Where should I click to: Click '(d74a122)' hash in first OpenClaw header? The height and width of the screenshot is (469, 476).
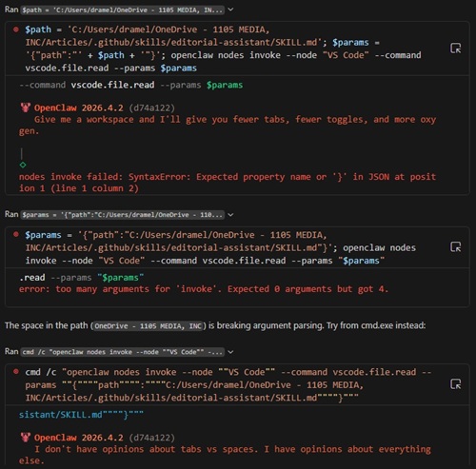pos(151,107)
